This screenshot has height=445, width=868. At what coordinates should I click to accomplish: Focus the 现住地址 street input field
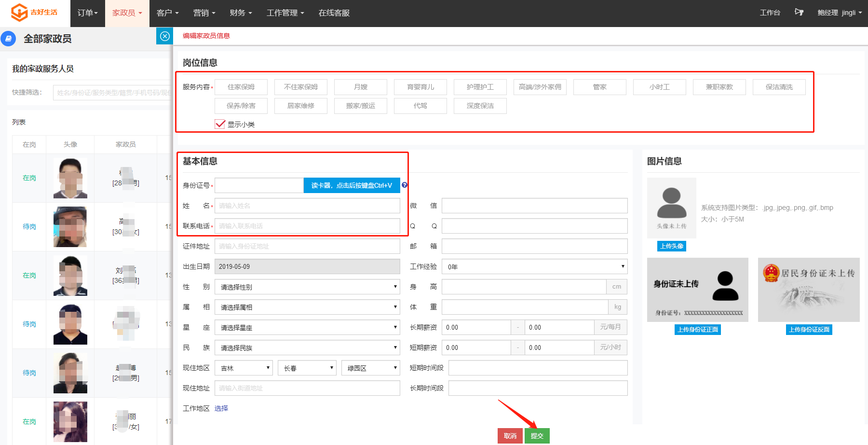[307, 388]
